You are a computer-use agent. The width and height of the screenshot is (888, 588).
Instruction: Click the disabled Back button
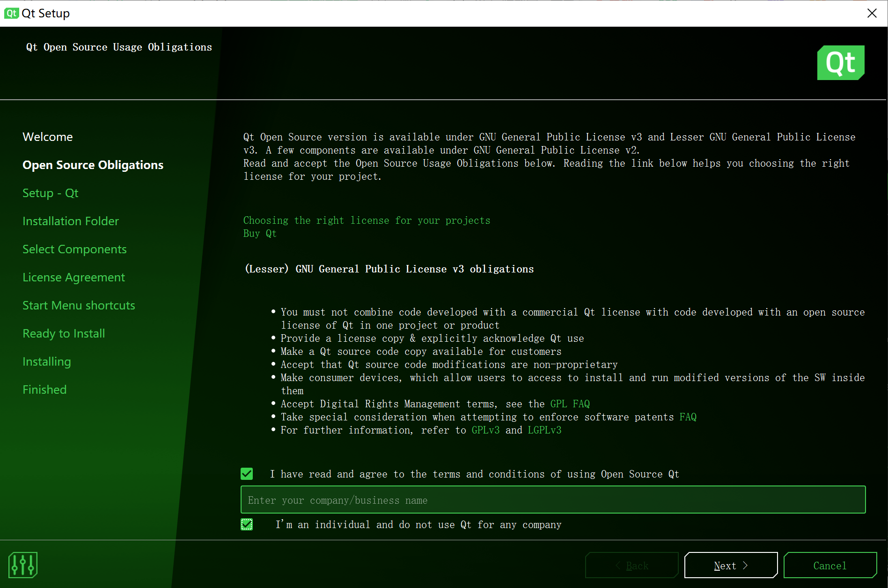point(631,565)
